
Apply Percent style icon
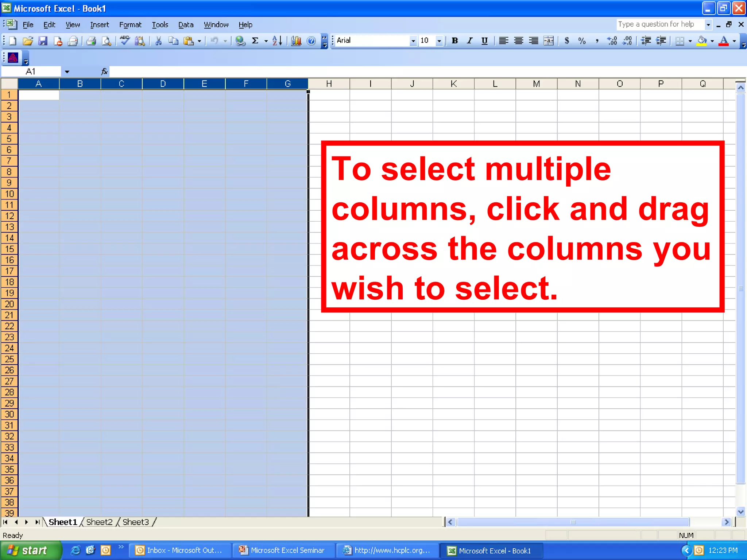tap(582, 41)
